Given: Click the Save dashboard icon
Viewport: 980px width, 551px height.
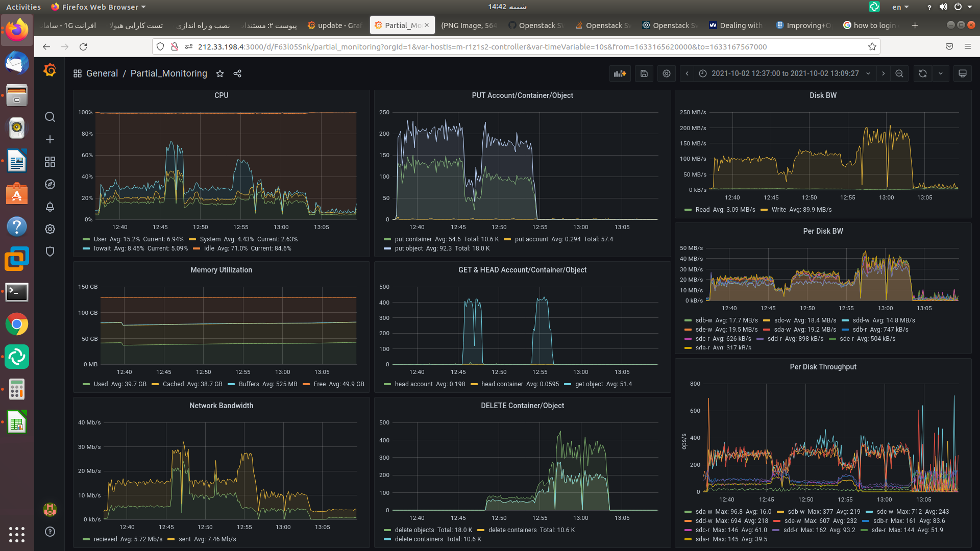Looking at the screenshot, I should [644, 73].
